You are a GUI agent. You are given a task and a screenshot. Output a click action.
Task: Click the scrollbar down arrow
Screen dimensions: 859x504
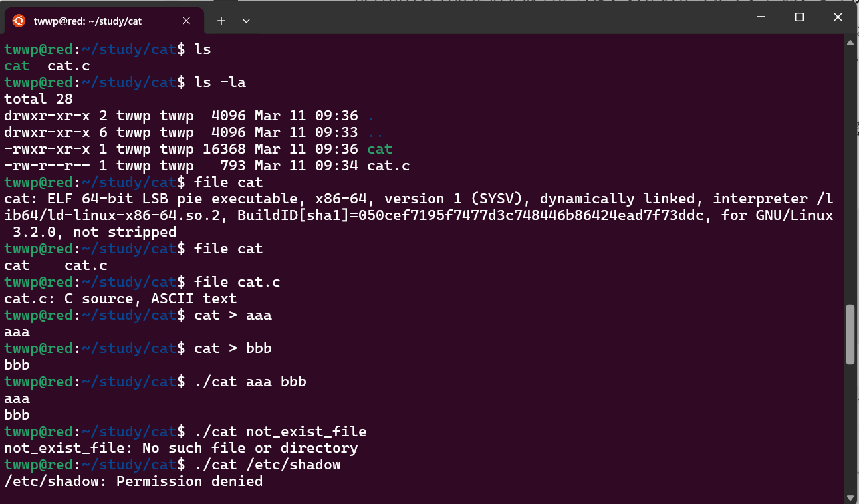[850, 497]
